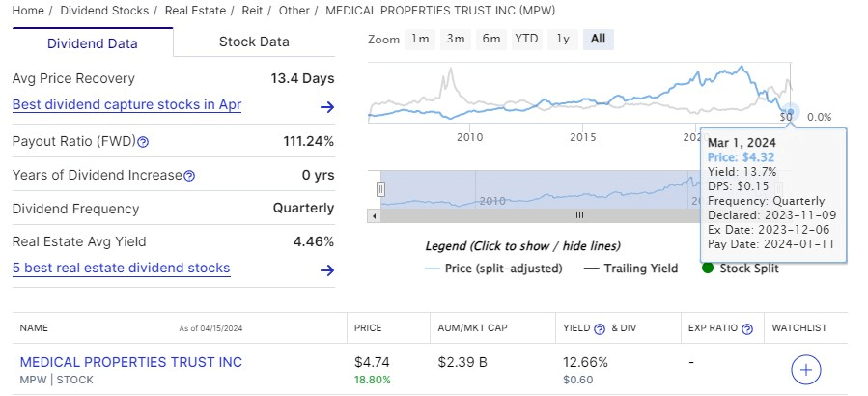
Task: Select the Dividend Data tab
Action: (93, 43)
